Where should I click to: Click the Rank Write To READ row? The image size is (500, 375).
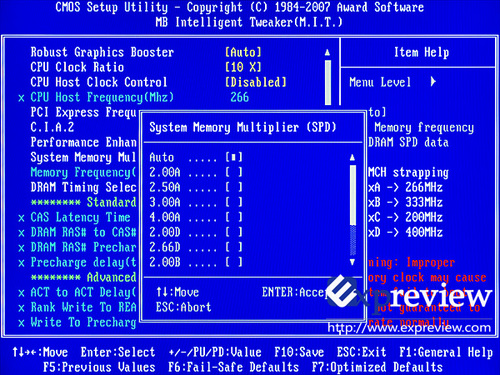tap(77, 307)
